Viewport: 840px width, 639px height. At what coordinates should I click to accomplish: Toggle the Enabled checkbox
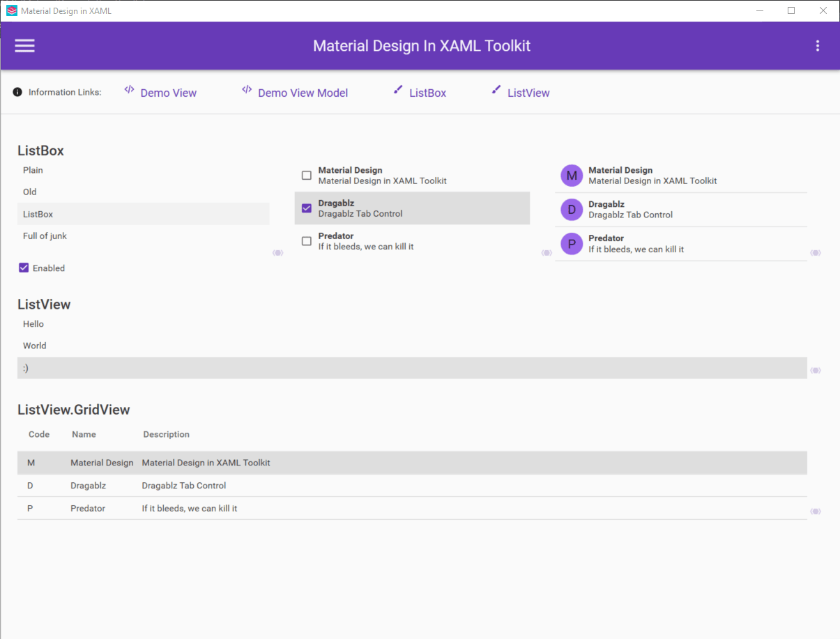click(24, 268)
